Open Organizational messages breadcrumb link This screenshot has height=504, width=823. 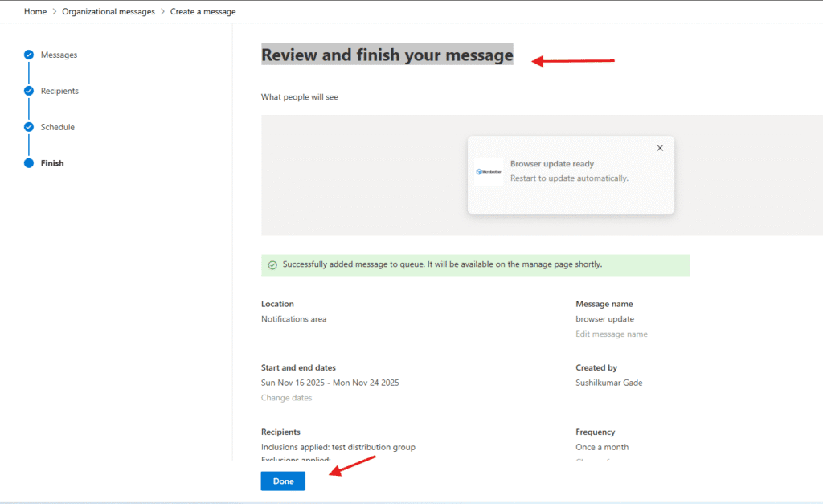click(x=109, y=12)
